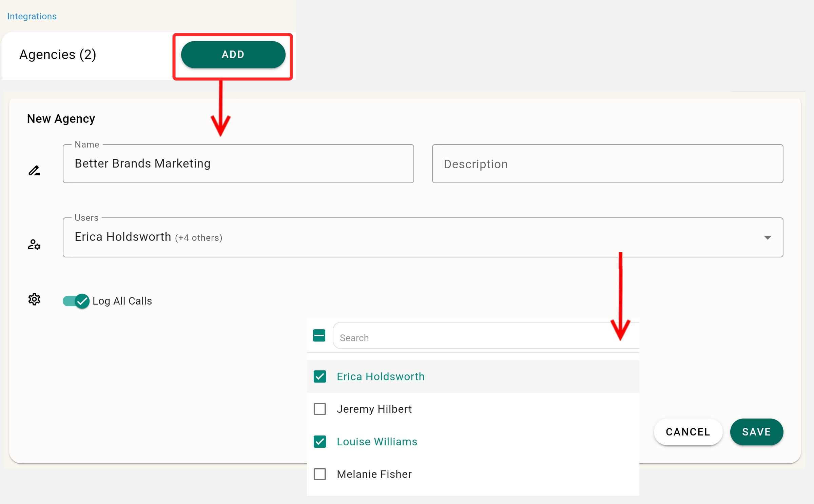Click the pencil edit icon beside Name
The width and height of the screenshot is (814, 504).
[34, 170]
